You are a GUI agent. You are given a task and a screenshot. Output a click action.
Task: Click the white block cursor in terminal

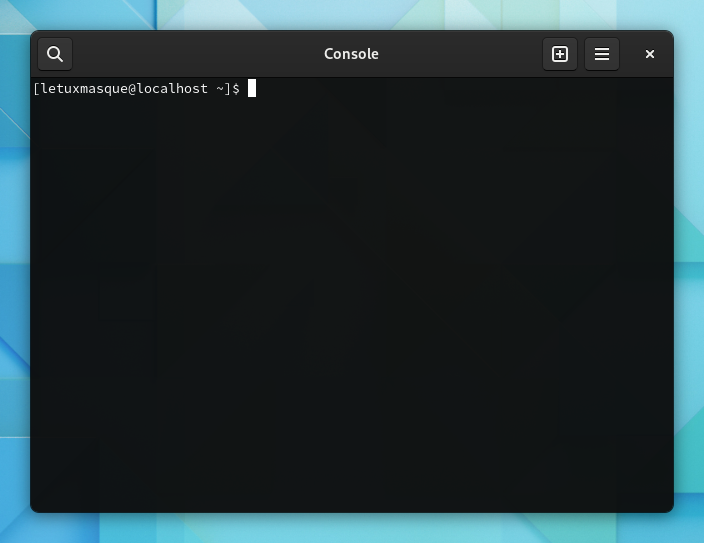click(252, 89)
